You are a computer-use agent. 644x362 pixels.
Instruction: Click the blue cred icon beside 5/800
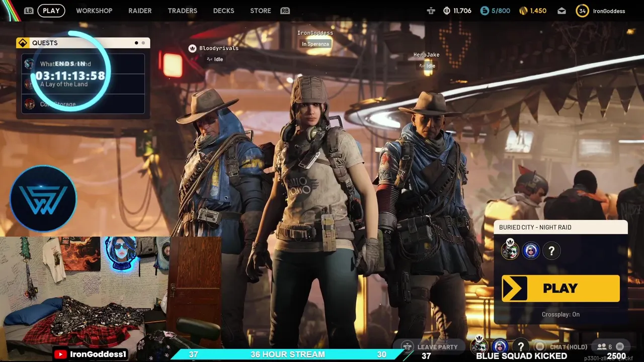click(484, 11)
